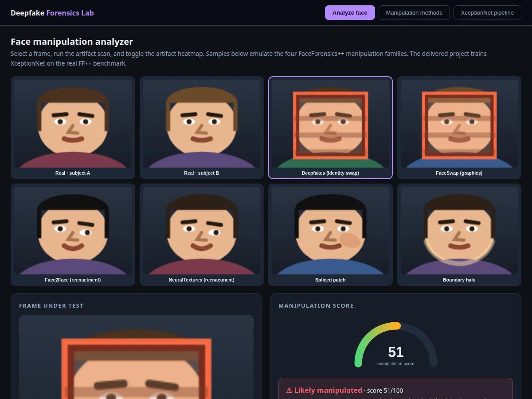
Task: Switch to Manipulation methods tab
Action: (414, 12)
